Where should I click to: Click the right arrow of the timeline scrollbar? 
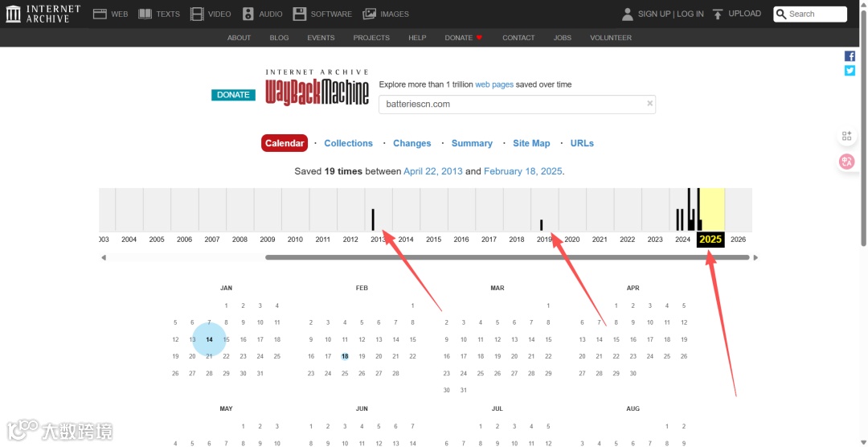click(x=755, y=257)
